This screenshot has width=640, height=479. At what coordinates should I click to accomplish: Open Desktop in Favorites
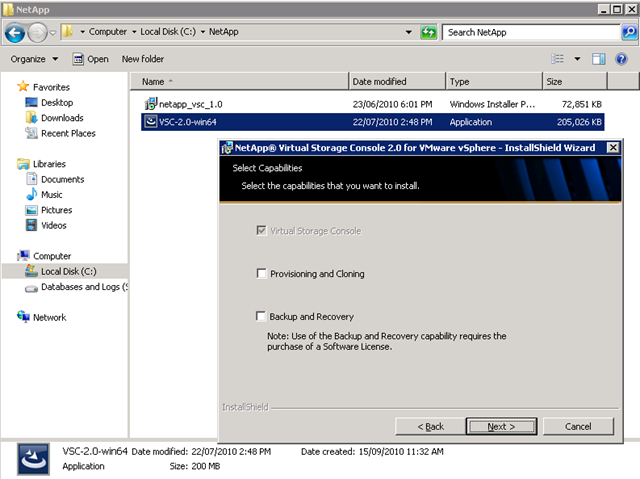point(57,102)
